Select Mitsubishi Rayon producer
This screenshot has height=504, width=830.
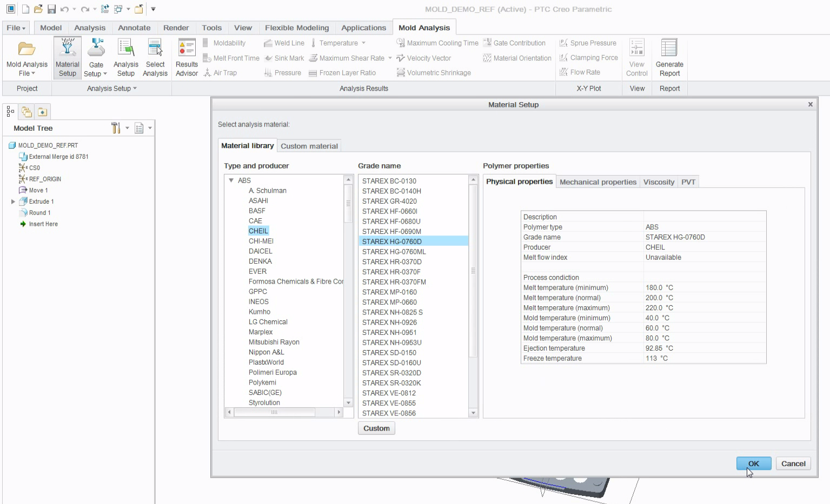pyautogui.click(x=274, y=342)
